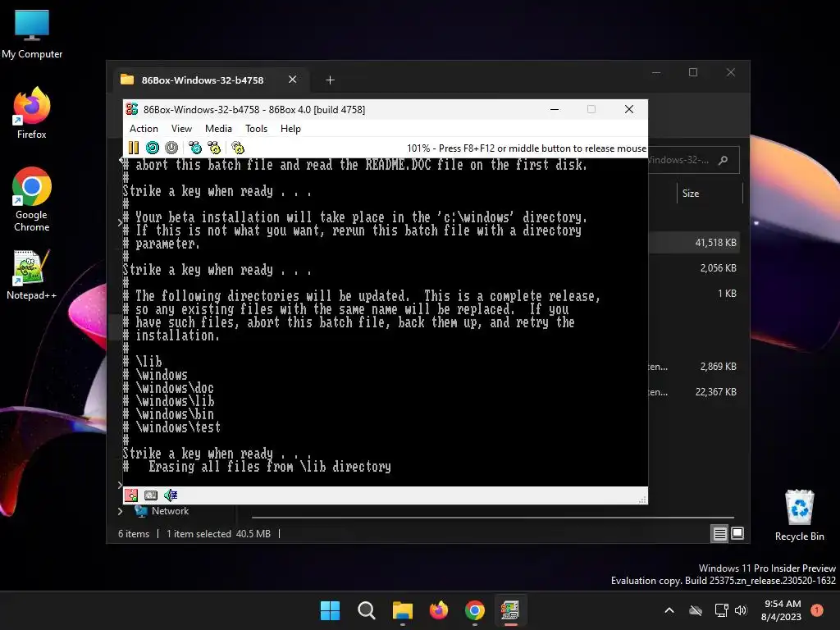The image size is (840, 630).
Task: Close the 86Box-Windows-32-b4758 Explorer tab
Action: [x=293, y=80]
